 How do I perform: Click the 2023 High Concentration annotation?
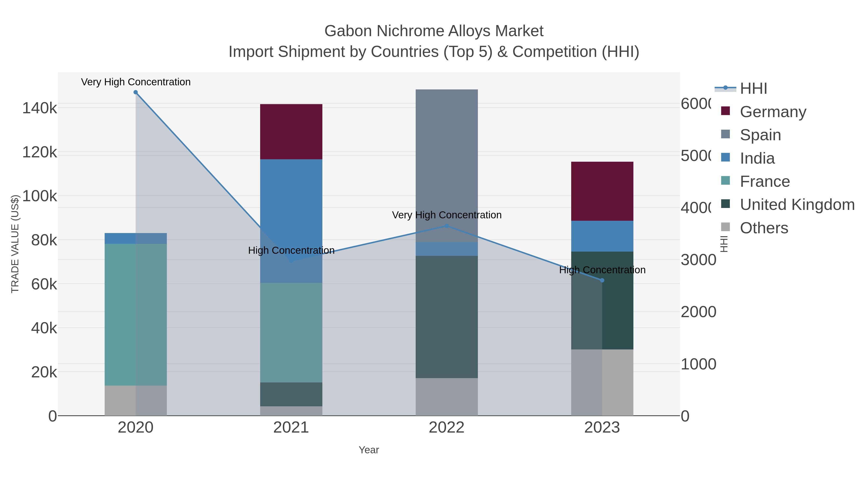click(602, 270)
